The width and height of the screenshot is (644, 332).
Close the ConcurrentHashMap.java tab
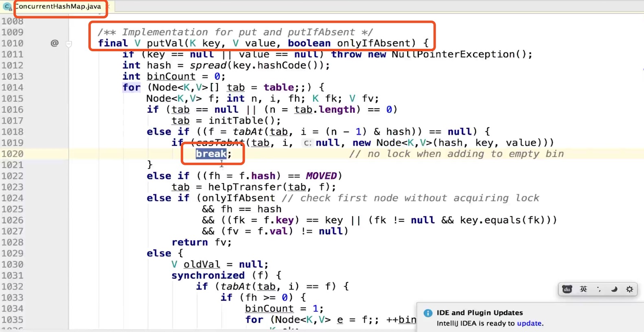[x=109, y=7]
